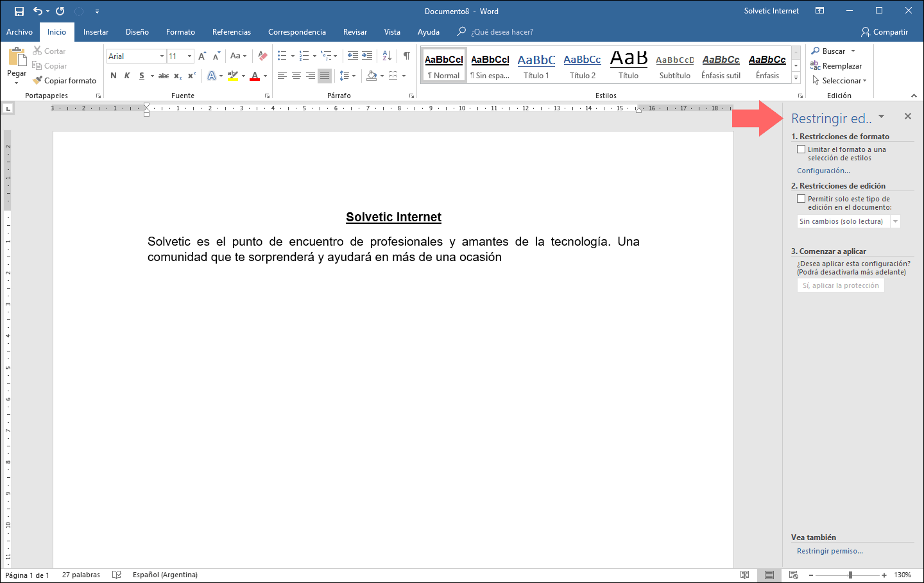Image resolution: width=924 pixels, height=583 pixels.
Task: Open the font size dropdown showing 11
Action: click(x=189, y=56)
